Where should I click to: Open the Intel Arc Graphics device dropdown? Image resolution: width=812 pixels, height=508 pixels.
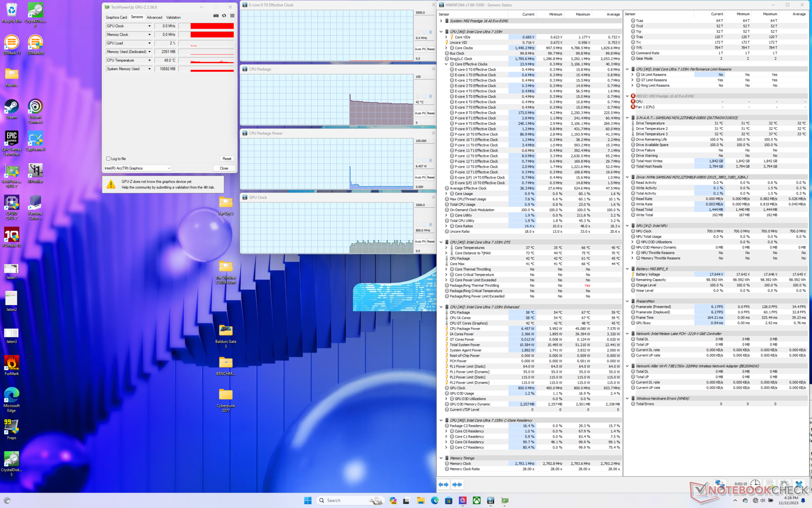click(x=169, y=168)
